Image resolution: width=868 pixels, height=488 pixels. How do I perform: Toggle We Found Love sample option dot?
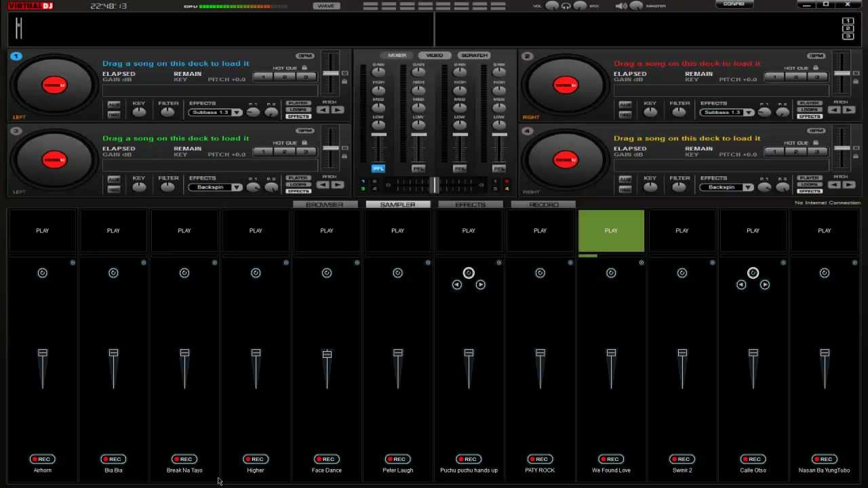641,262
